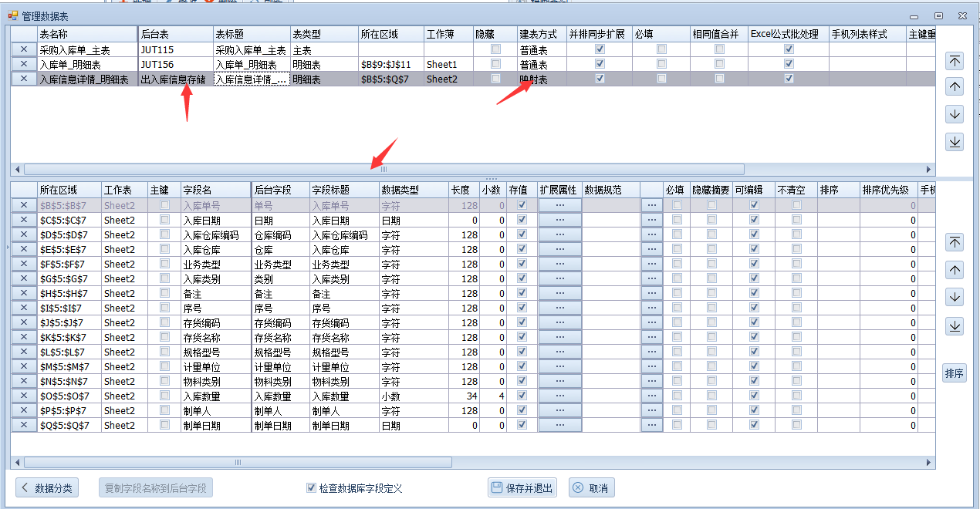The height and width of the screenshot is (509, 980).
Task: Click X icon beside 入库信息详情_明细表 row
Action: pos(23,79)
